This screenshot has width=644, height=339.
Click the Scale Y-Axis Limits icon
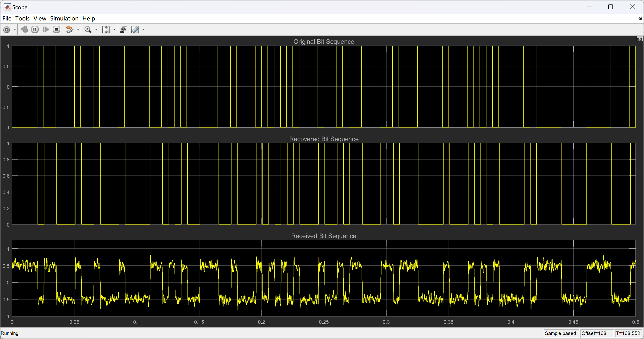point(106,29)
